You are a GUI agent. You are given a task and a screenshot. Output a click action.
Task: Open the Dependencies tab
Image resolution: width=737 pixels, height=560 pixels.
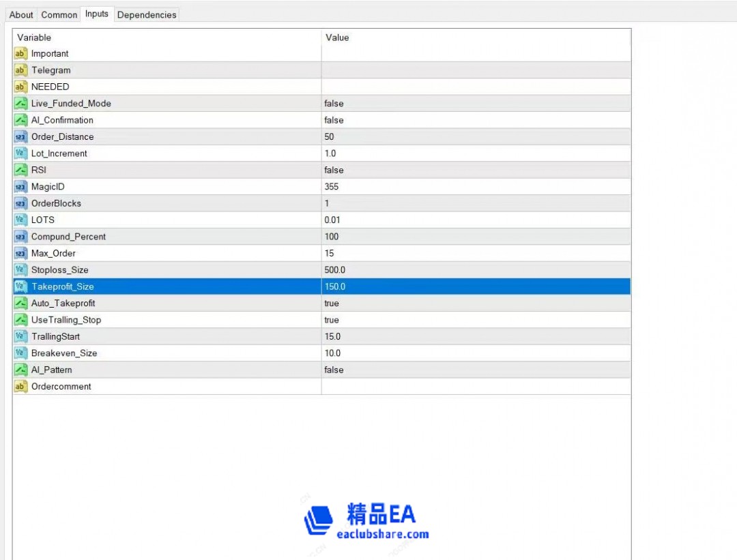click(147, 14)
